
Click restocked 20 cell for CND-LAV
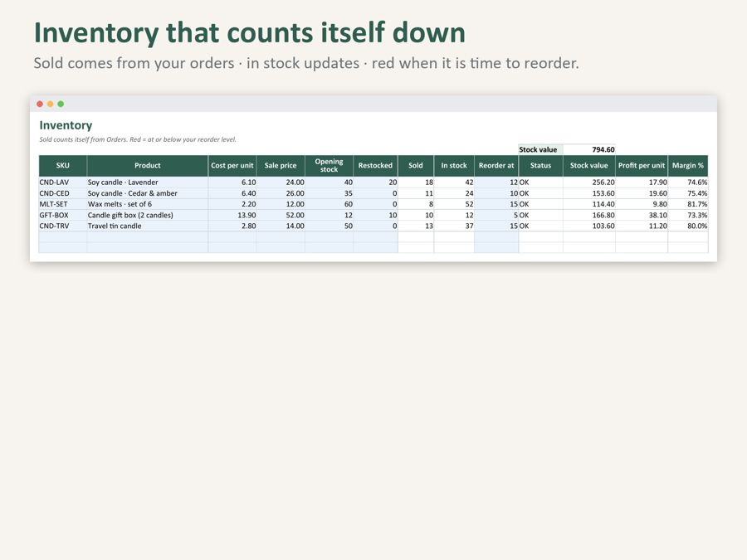[375, 183]
